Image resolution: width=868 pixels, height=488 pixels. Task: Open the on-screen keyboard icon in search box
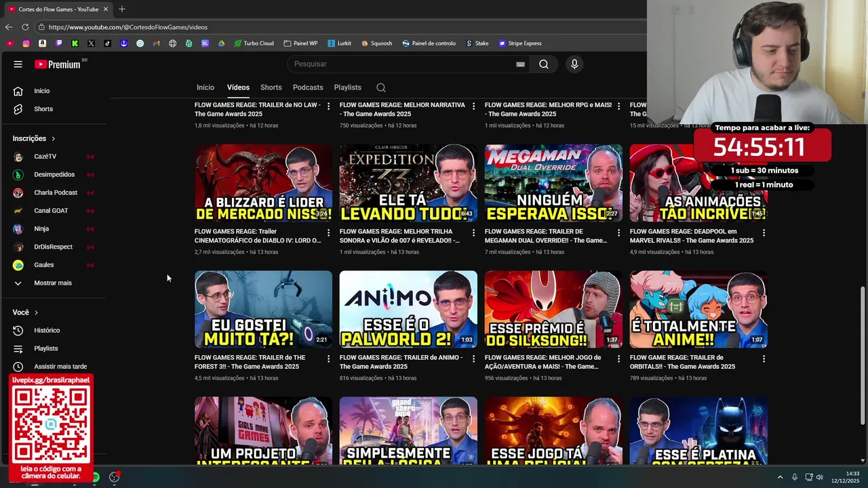tap(520, 64)
